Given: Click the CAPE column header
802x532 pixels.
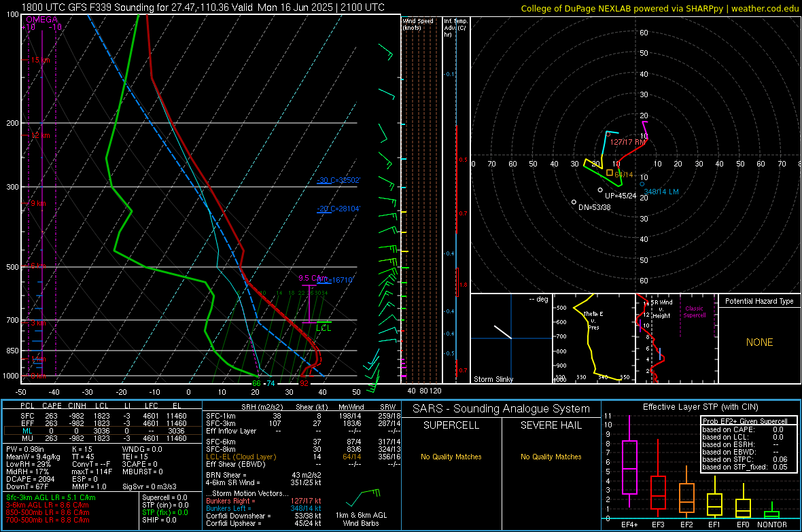Looking at the screenshot, I should pyautogui.click(x=52, y=406).
